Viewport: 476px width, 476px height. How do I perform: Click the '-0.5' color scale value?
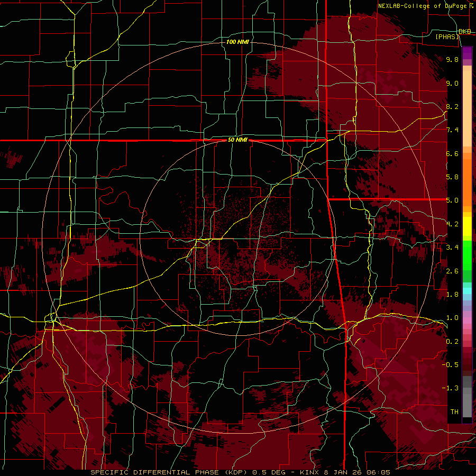450,365
